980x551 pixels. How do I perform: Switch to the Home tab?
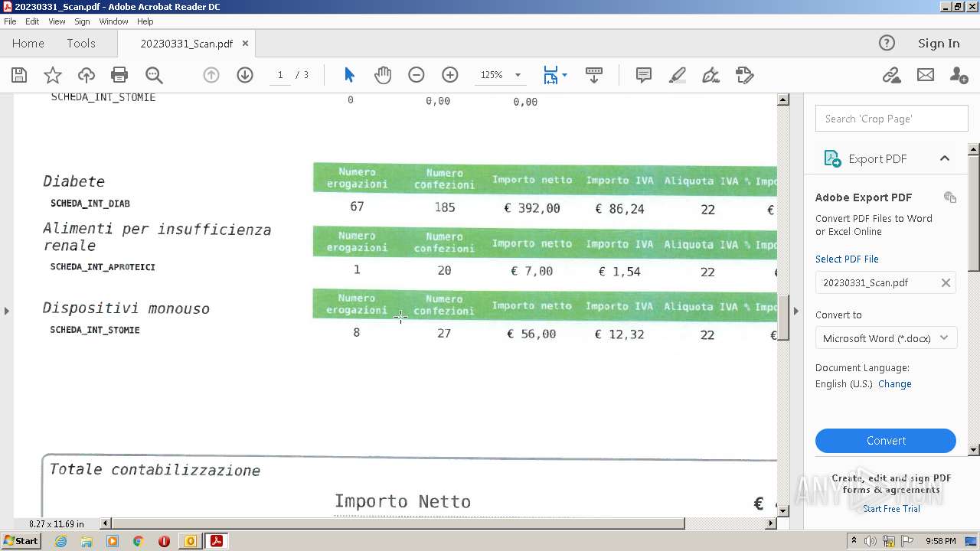28,43
